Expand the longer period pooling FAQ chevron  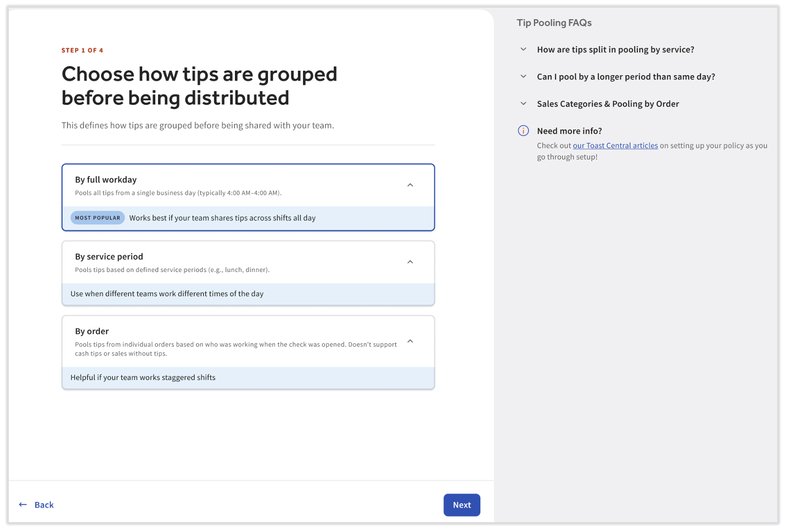523,77
